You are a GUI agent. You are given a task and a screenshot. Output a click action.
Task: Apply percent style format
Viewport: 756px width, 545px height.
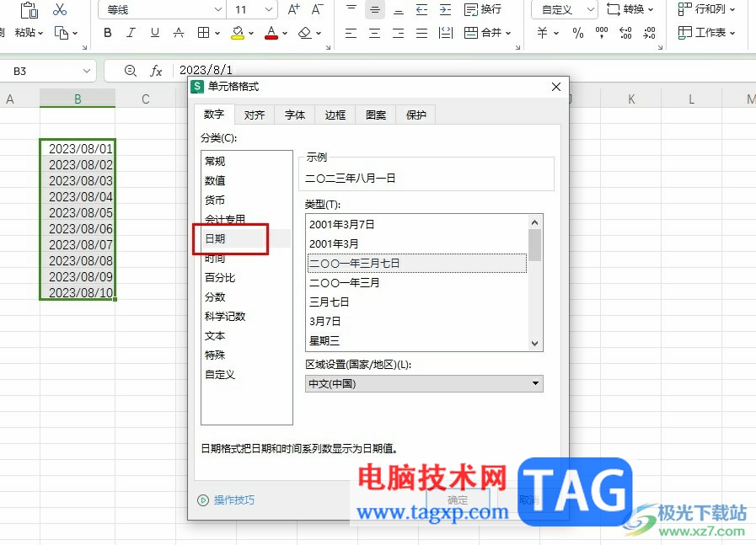[x=577, y=33]
